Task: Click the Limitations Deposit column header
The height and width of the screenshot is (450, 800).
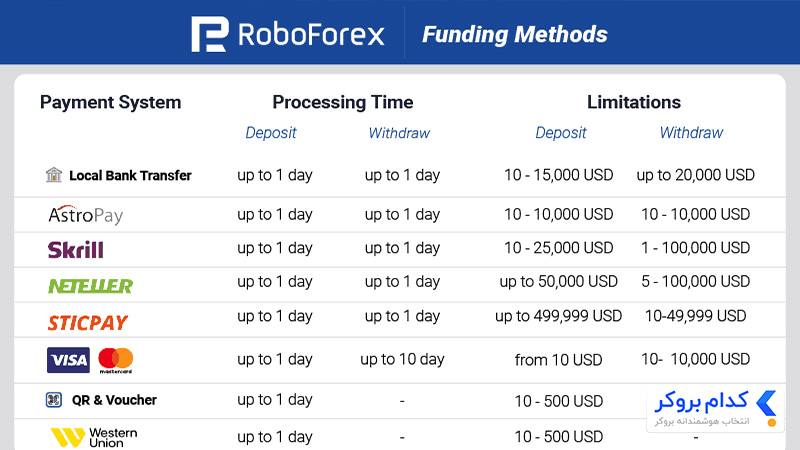Action: click(561, 133)
